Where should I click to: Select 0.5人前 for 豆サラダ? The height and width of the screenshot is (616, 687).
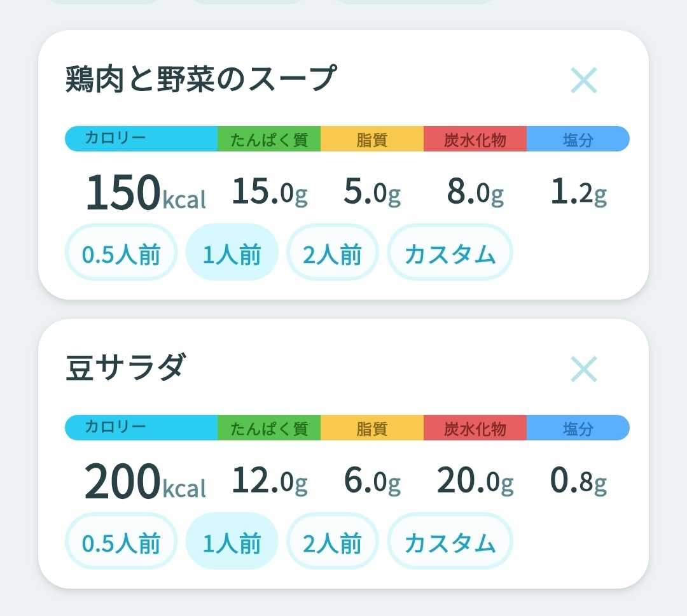point(121,542)
